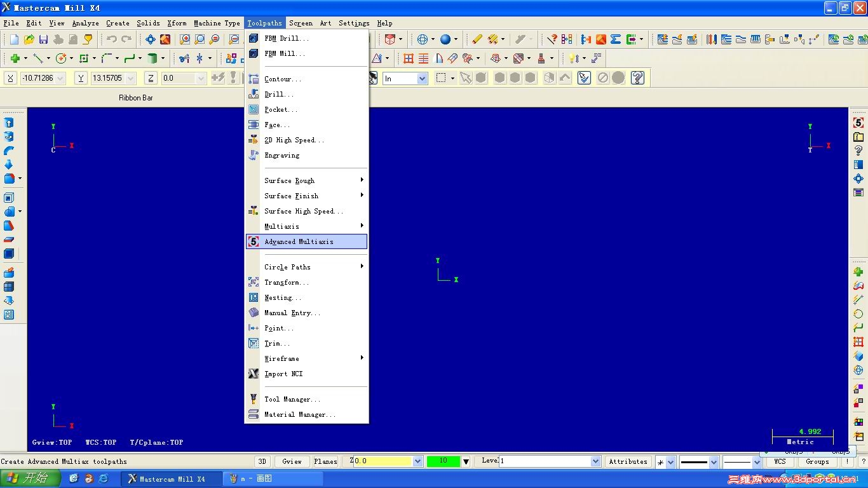
Task: Click the Repaint screen icon
Action: coord(165,39)
